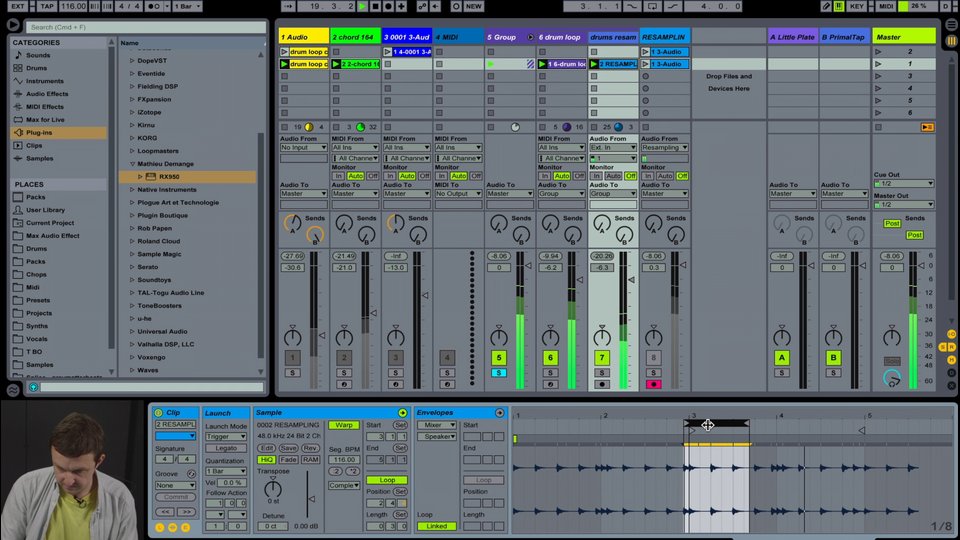Click KEY map mode button
960x540 pixels.
(856, 6)
